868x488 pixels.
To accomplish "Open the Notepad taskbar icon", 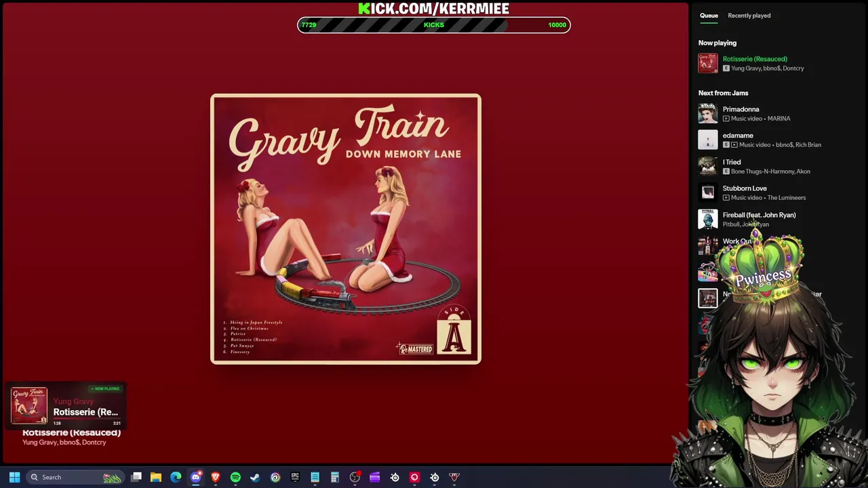I will pos(315,477).
